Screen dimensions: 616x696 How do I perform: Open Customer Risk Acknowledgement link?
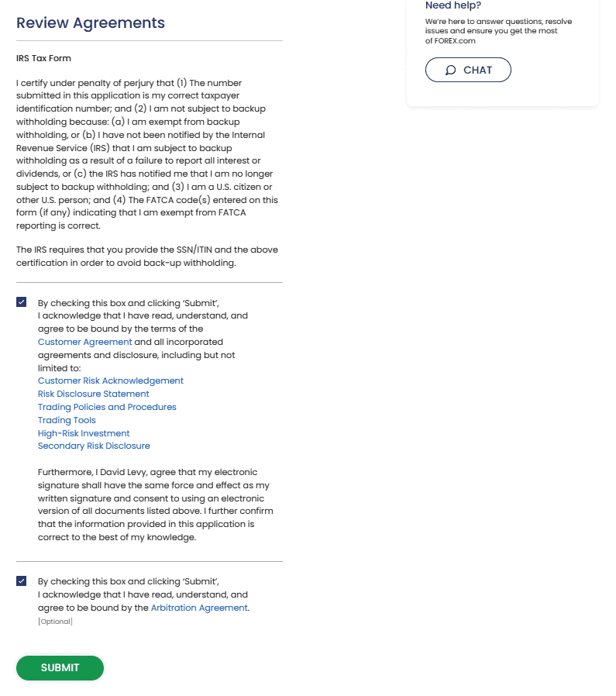coord(111,381)
